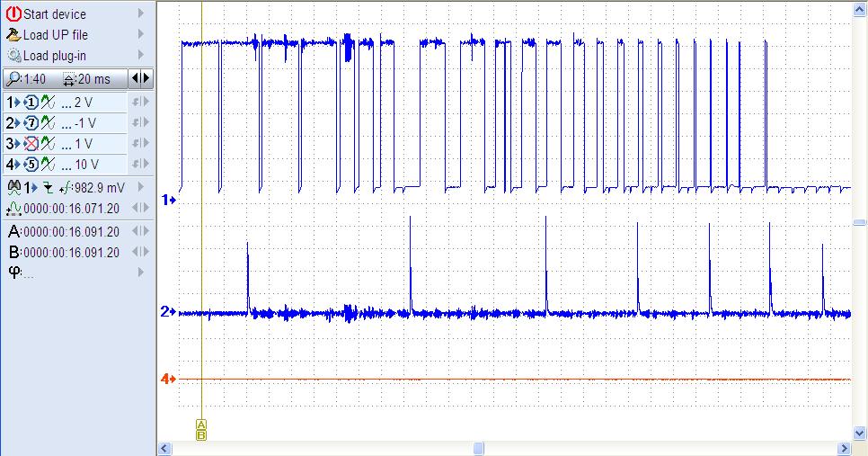Click the channel 4 range value 10 V
The height and width of the screenshot is (456, 868).
pyautogui.click(x=87, y=165)
